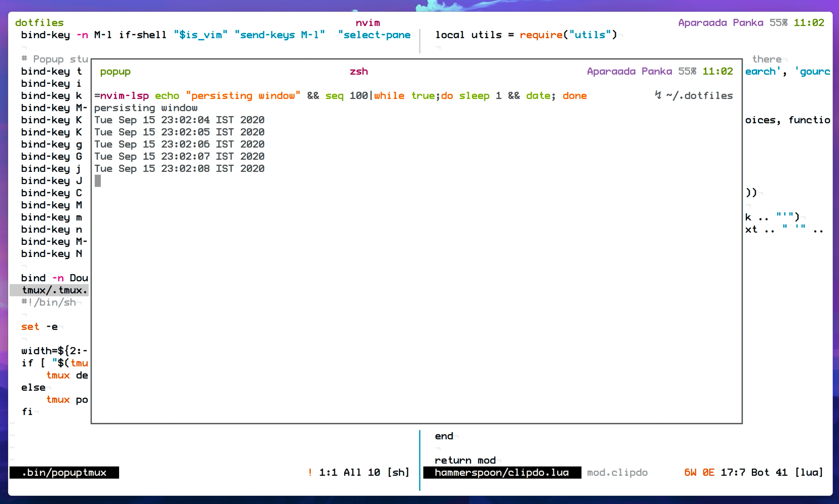Image resolution: width=839 pixels, height=504 pixels.
Task: Place cursor on the block cursor in popup terminal
Action: coord(98,181)
